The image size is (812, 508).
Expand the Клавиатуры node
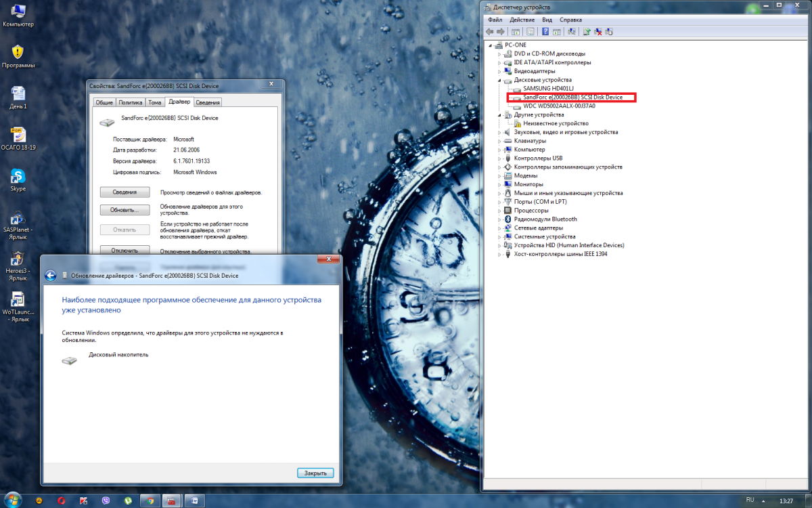(x=499, y=141)
